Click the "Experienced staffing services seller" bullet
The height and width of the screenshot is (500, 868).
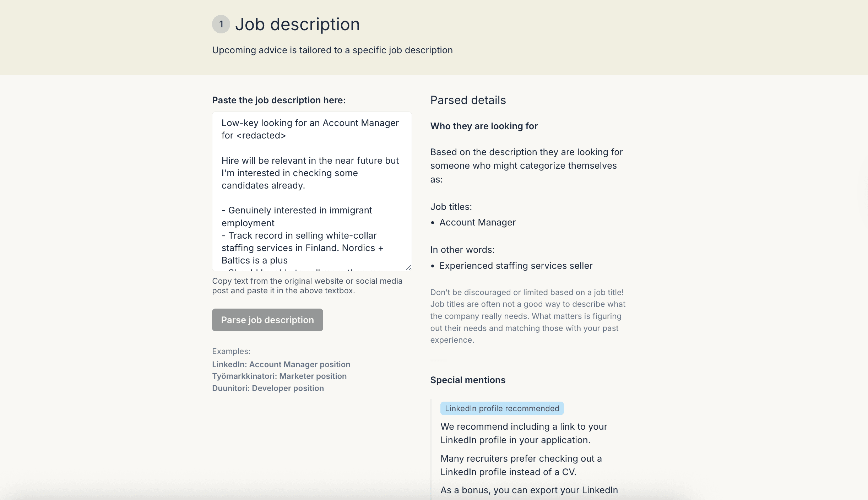point(516,265)
